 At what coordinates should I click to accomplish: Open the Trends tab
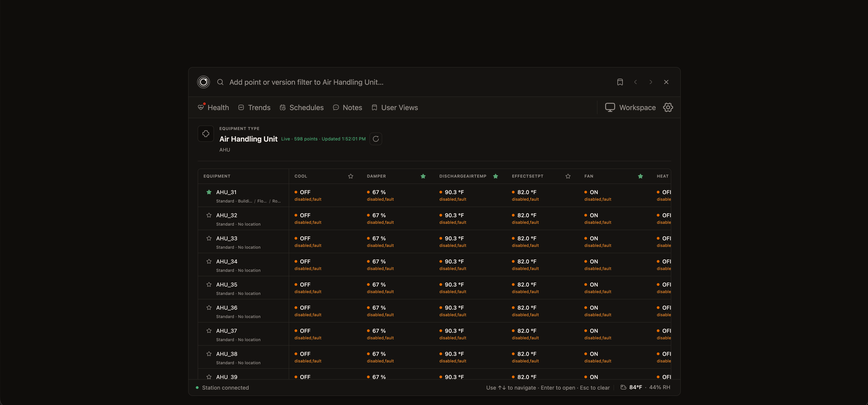254,107
